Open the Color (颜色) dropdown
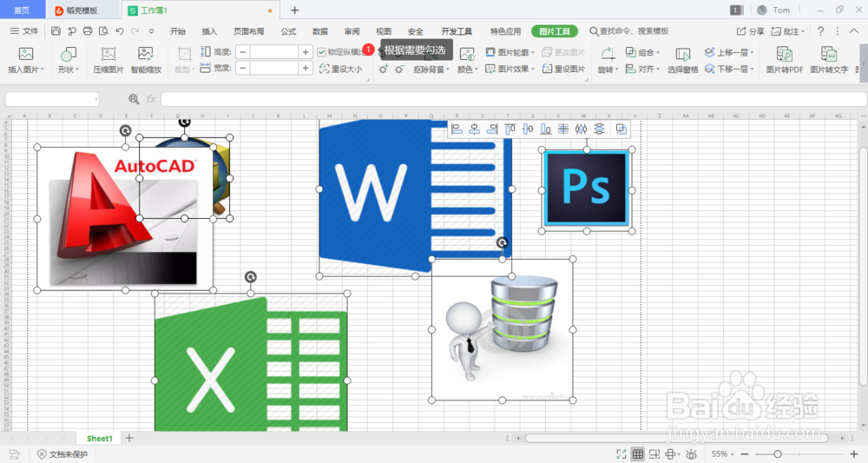The image size is (868, 463). point(467,60)
